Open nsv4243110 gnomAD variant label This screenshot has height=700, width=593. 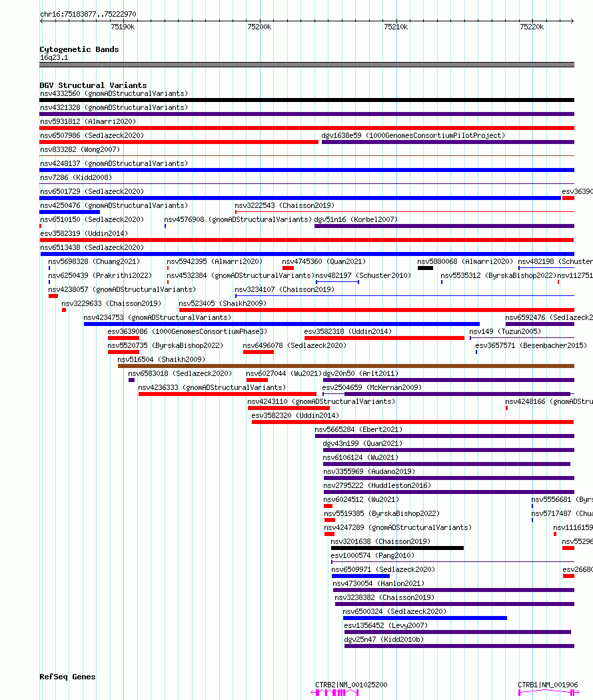click(x=321, y=402)
